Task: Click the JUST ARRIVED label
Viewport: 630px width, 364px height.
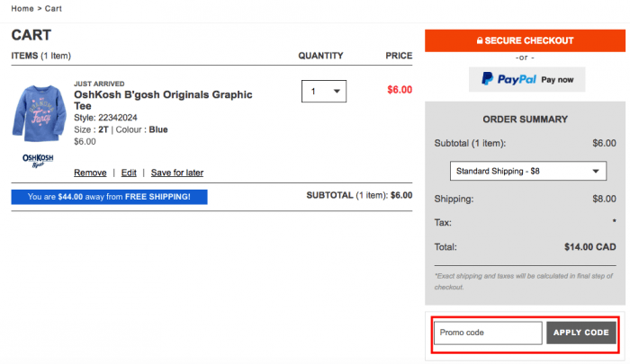Action: pos(99,84)
